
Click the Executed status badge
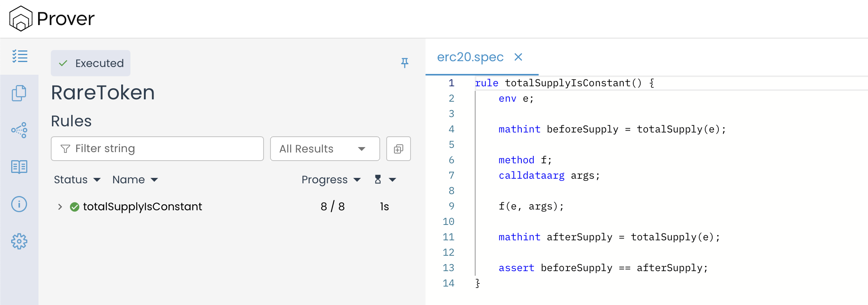pos(91,63)
